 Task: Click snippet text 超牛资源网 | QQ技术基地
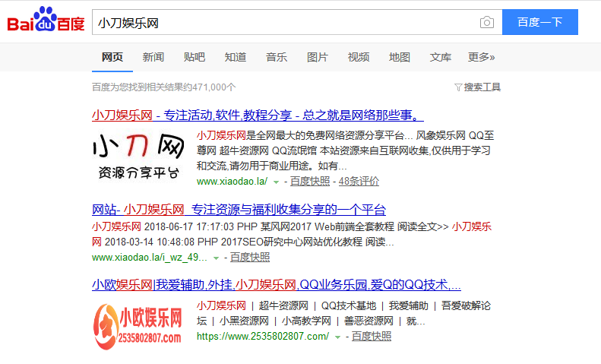tap(318, 305)
